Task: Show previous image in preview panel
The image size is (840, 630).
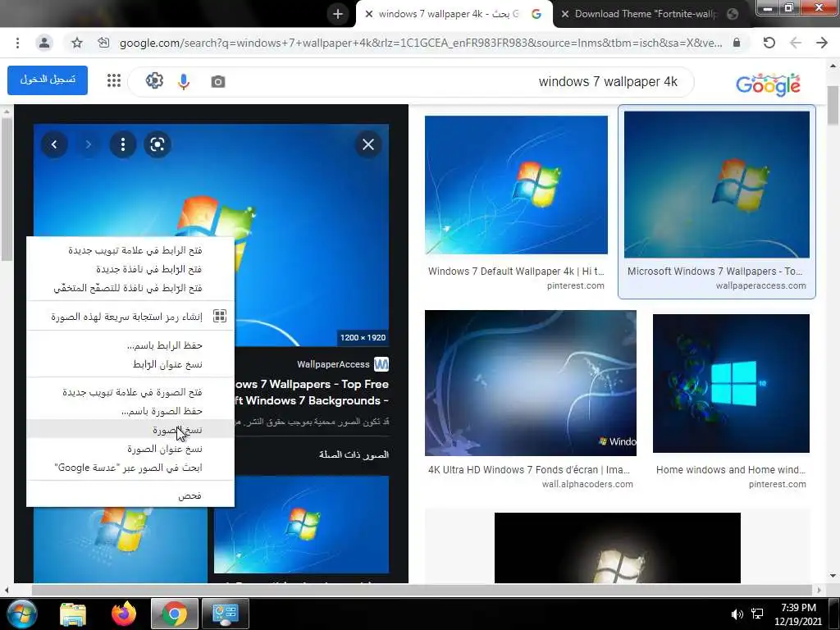Action: click(54, 144)
